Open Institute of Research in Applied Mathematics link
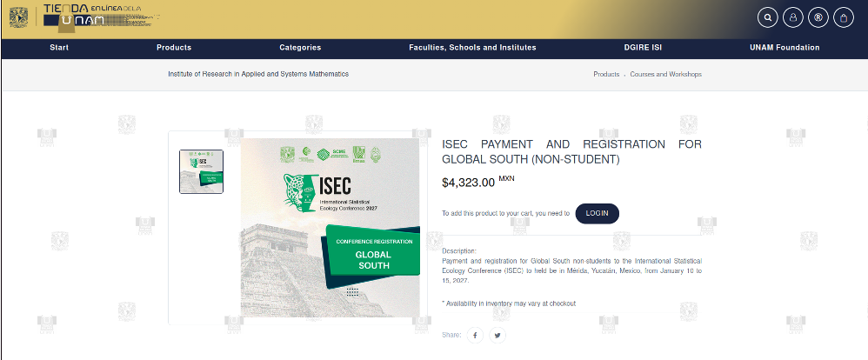 (258, 74)
